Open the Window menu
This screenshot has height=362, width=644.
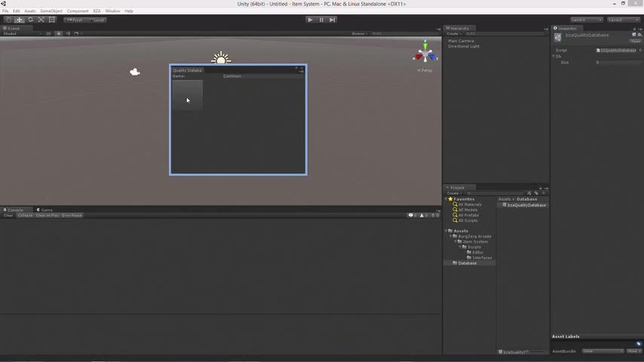tap(112, 11)
